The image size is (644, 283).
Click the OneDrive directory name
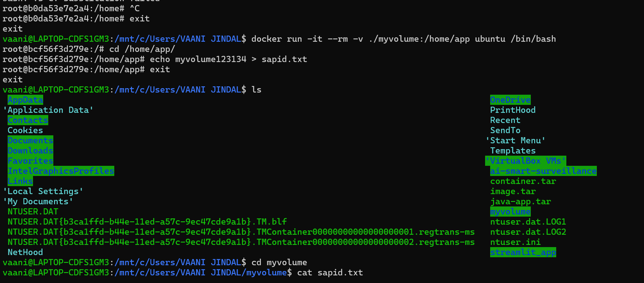click(x=510, y=100)
